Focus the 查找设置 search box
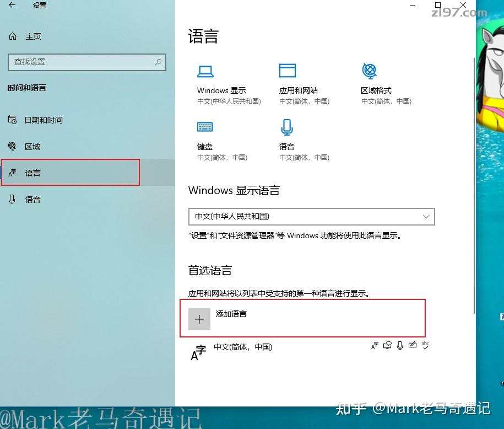Viewport: 504px width, 429px height. coord(87,62)
